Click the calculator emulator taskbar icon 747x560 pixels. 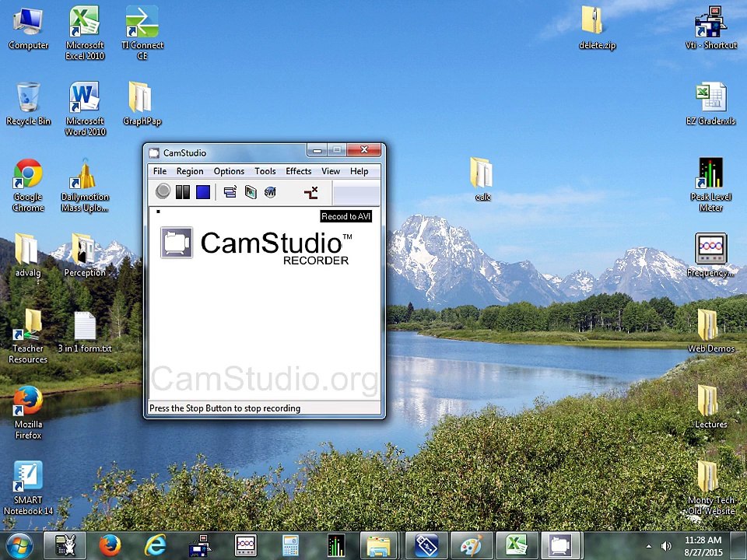(x=65, y=545)
